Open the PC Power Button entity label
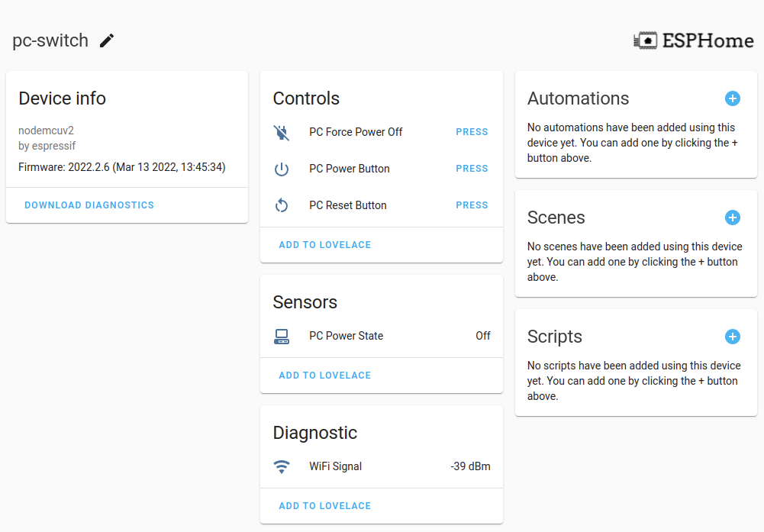The image size is (764, 532). (x=350, y=169)
